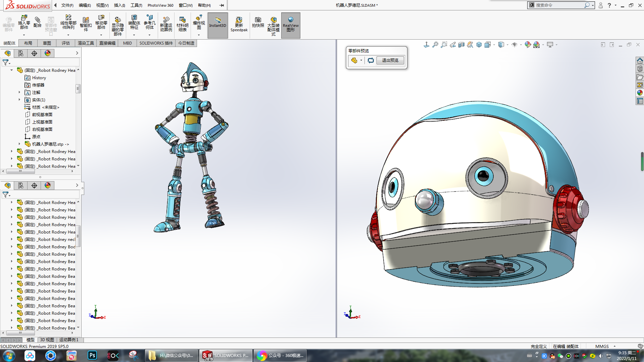This screenshot has width=644, height=362.
Task: Open the 工具(T) menu
Action: pos(136,5)
